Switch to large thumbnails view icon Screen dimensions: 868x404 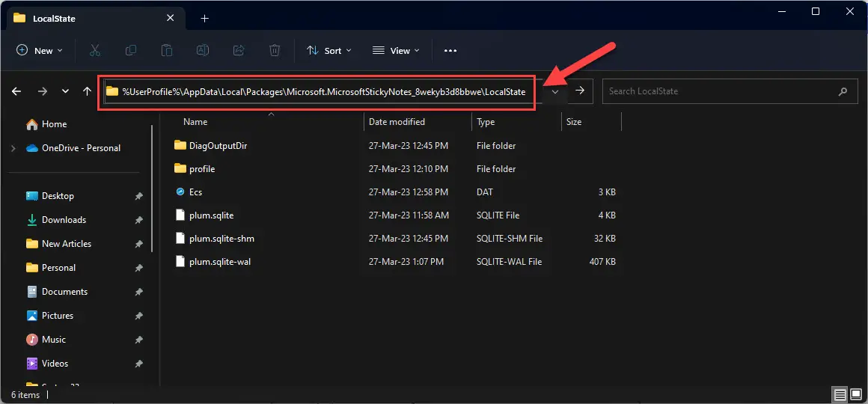click(855, 394)
